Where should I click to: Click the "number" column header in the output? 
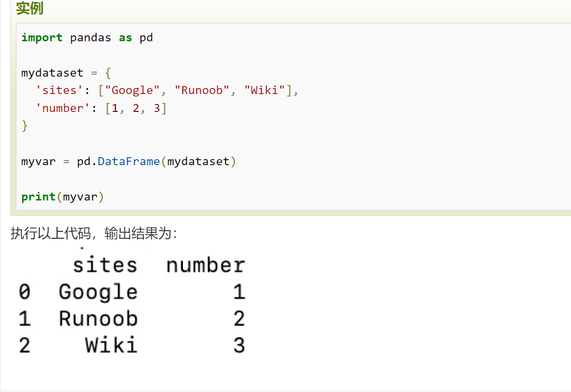coord(206,265)
